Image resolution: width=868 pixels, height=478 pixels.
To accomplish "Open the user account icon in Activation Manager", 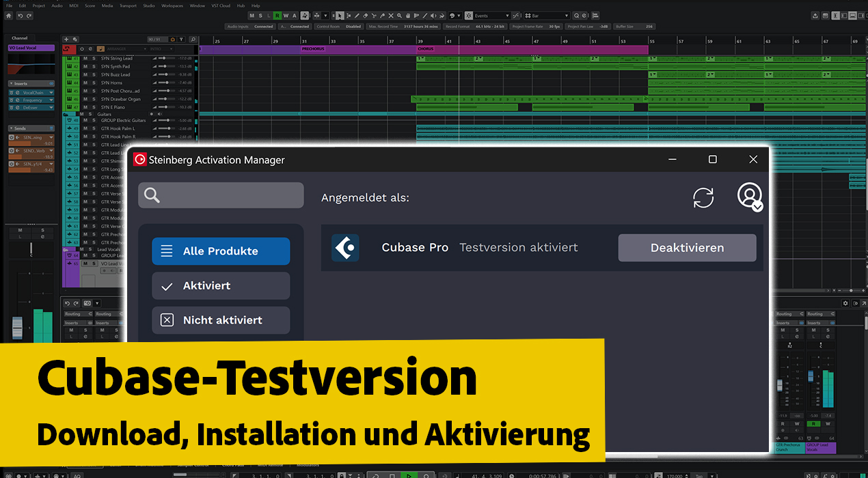I will pos(750,197).
